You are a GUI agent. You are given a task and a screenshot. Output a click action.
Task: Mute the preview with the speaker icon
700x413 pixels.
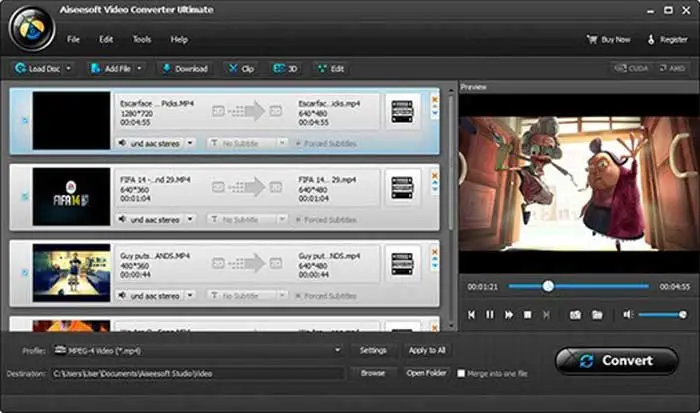click(627, 314)
